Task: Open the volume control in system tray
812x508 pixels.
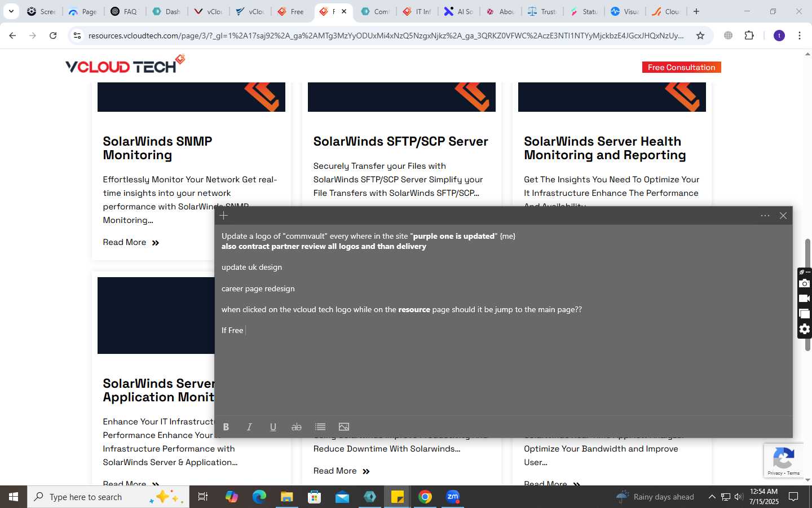Action: (739, 497)
